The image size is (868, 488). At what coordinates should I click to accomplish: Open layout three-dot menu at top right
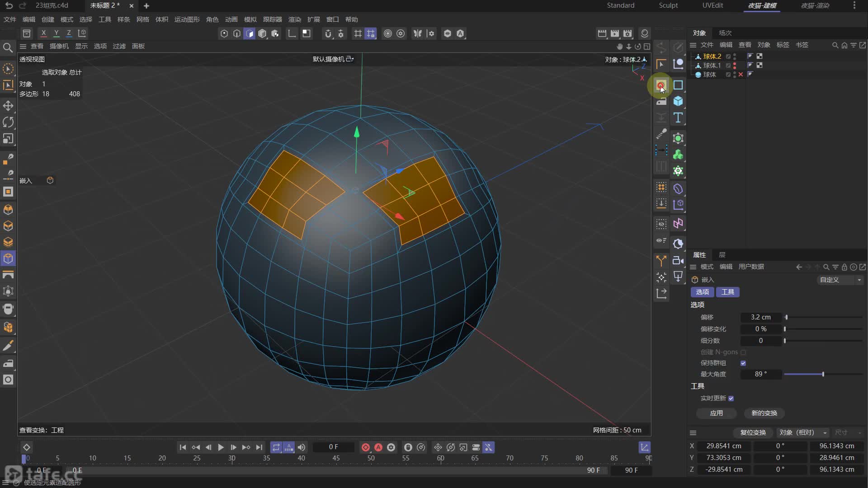coord(854,5)
